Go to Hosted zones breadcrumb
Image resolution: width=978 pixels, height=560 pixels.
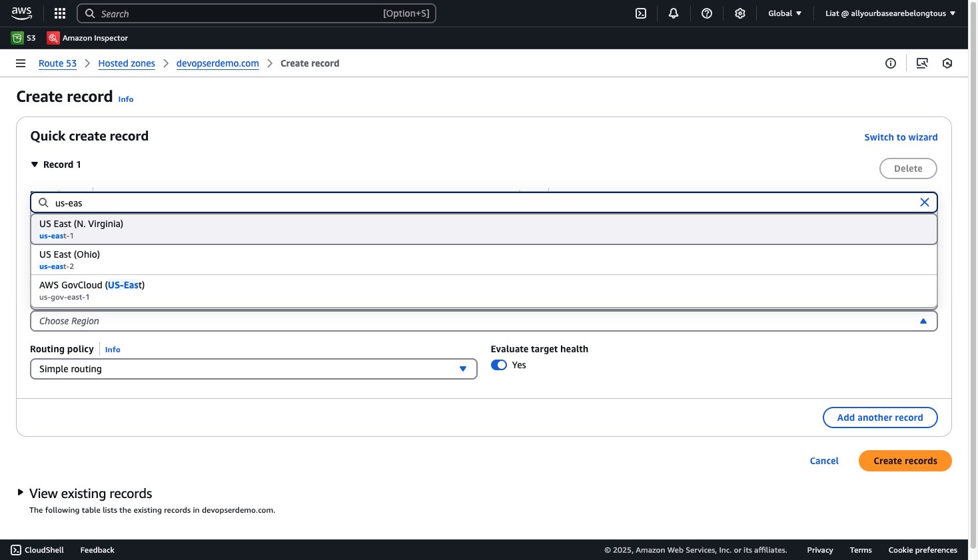click(x=127, y=63)
